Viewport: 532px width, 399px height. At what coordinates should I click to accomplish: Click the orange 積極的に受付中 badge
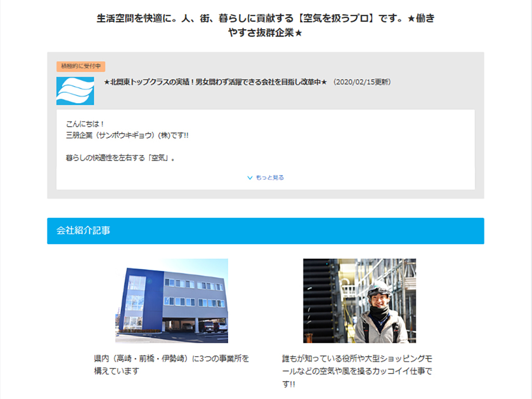(x=81, y=66)
